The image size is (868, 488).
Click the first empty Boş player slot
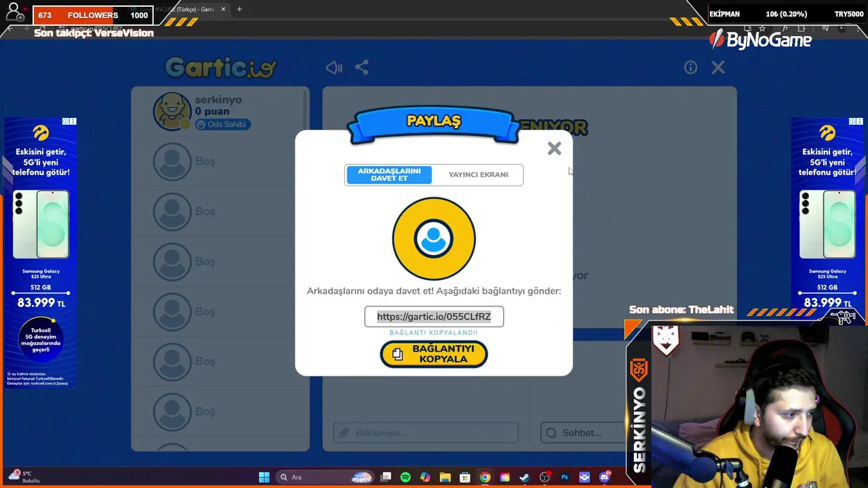(220, 161)
